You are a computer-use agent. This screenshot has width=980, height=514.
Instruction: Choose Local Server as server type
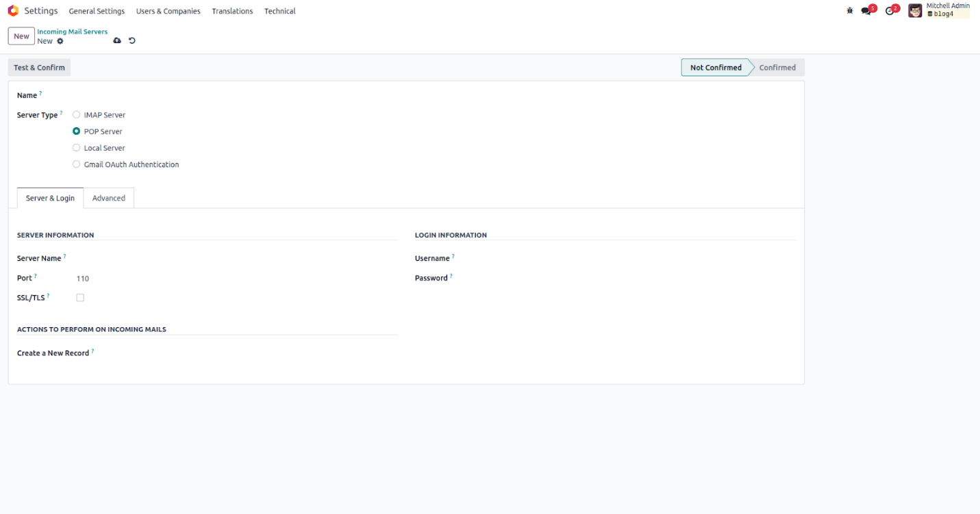point(77,148)
